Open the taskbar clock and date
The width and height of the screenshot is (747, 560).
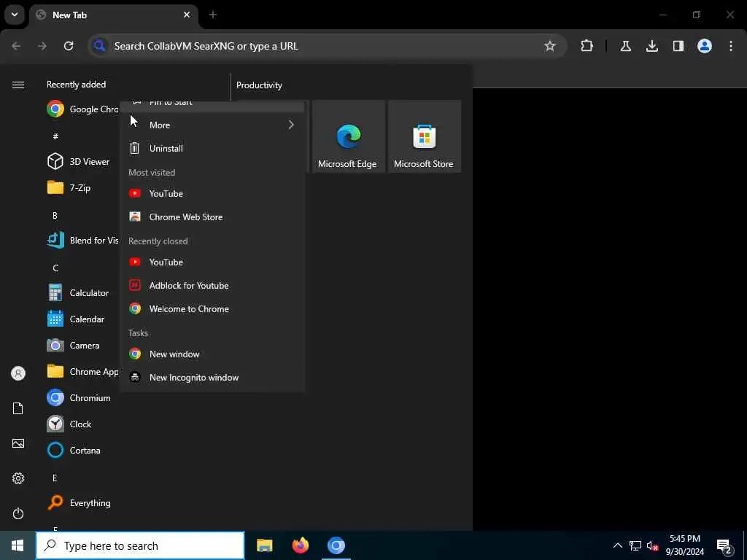[684, 545]
